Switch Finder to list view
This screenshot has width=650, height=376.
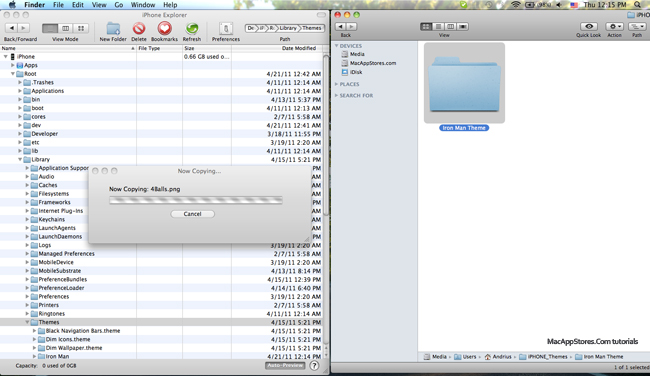pyautogui.click(x=438, y=27)
